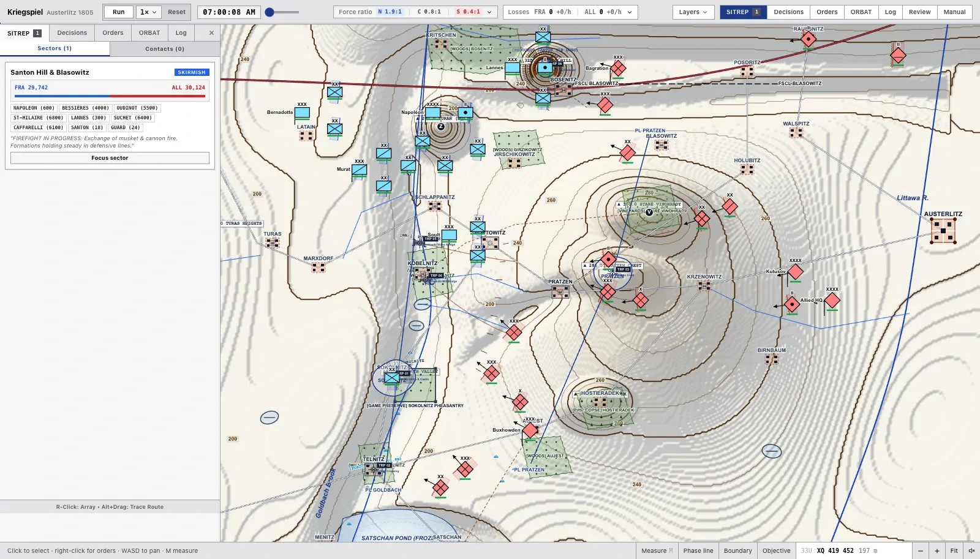Click the Posoritz village symbol
Image resolution: width=980 pixels, height=559 pixels.
pyautogui.click(x=747, y=71)
